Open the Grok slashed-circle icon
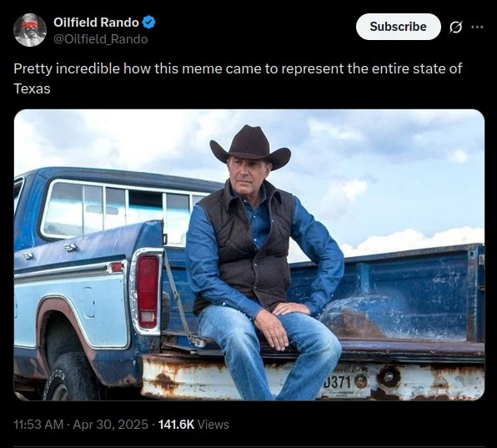 (x=455, y=27)
